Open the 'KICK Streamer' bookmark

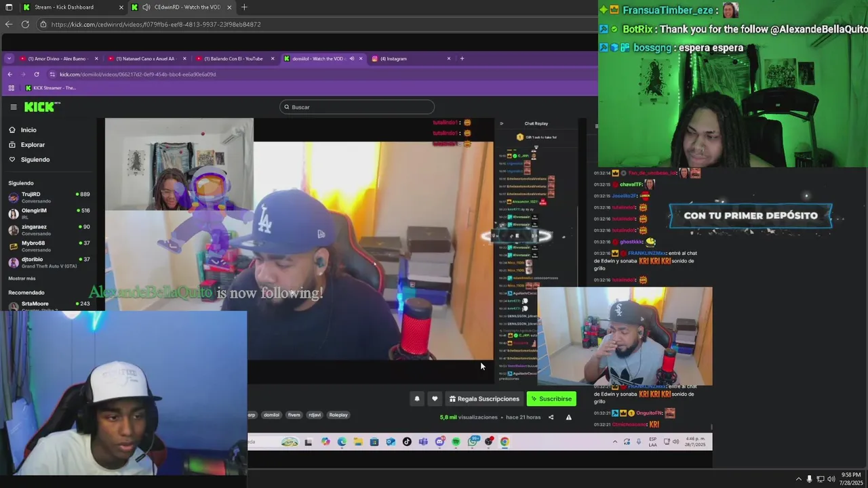coord(51,87)
